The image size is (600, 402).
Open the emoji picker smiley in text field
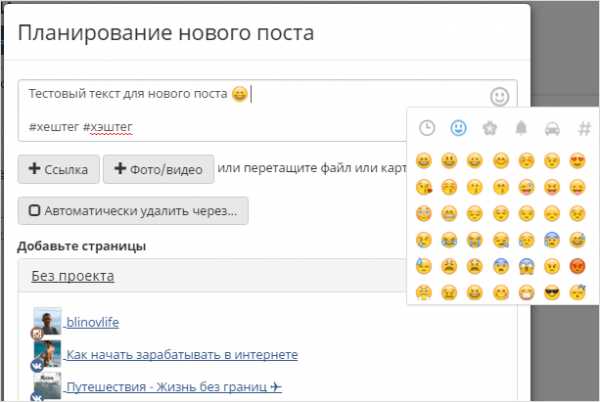[x=499, y=96]
